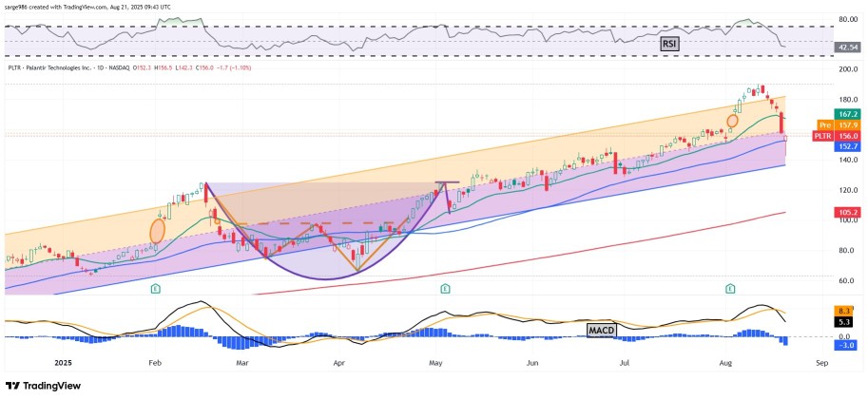Image resolution: width=868 pixels, height=400 pixels.
Task: Click the Sep label on the time axis
Action: tap(821, 364)
